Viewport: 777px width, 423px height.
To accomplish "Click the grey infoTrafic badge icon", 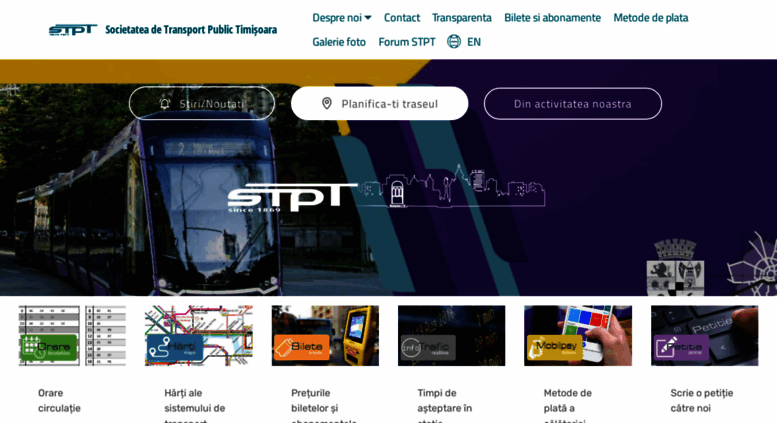I will tap(410, 348).
